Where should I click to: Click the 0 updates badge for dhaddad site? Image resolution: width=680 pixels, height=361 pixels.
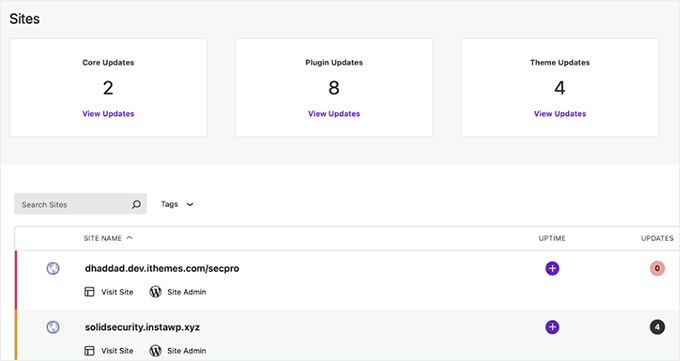point(657,269)
